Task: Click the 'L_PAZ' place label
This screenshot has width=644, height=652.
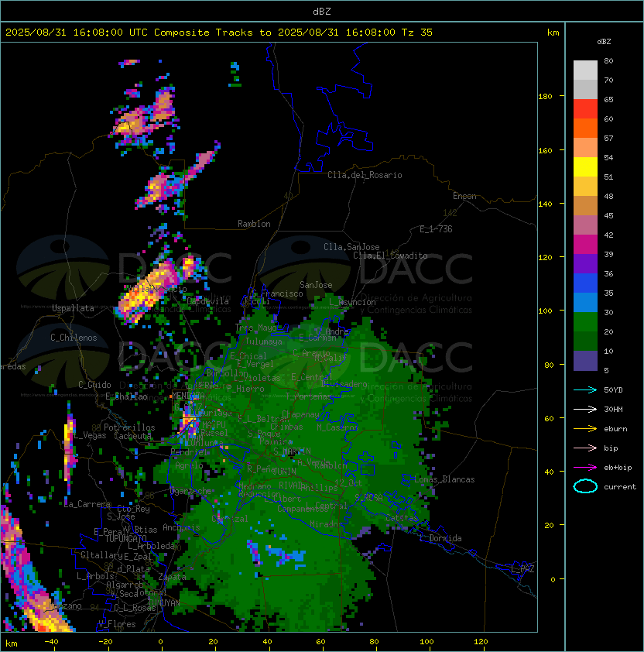Action: point(522,569)
